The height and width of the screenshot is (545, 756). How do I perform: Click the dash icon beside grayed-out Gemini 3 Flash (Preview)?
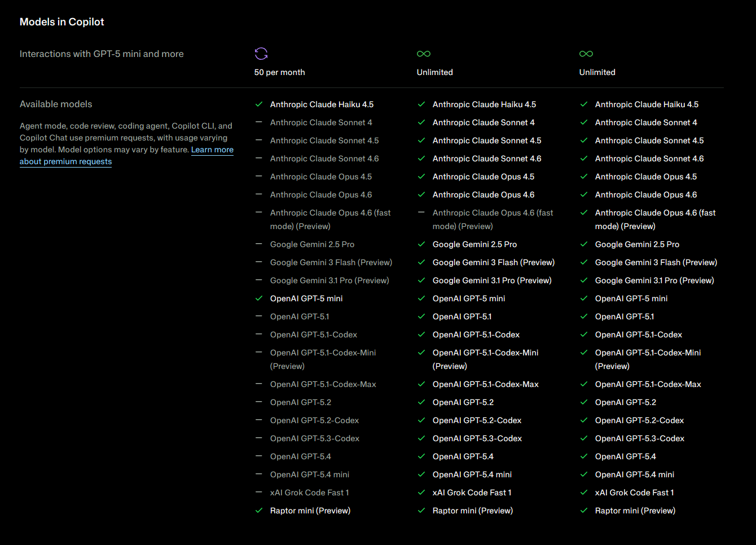[x=259, y=262]
